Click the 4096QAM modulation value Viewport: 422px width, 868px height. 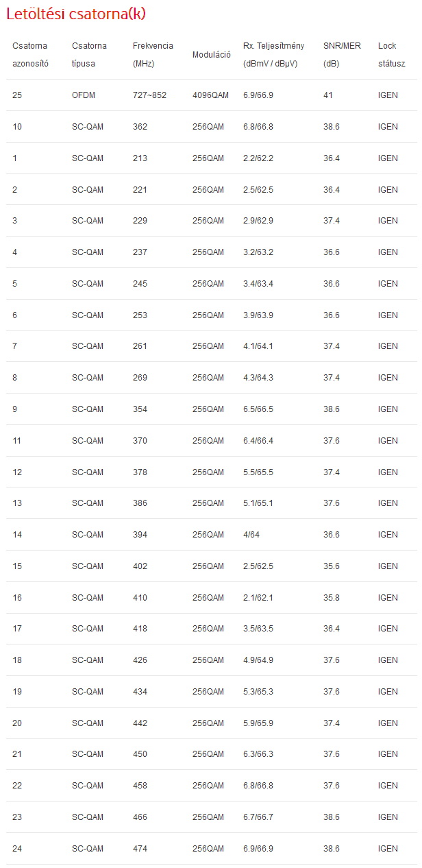[211, 95]
